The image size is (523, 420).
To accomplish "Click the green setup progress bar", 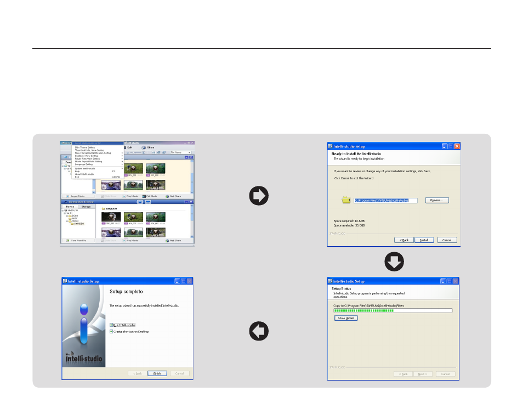I will pyautogui.click(x=393, y=310).
